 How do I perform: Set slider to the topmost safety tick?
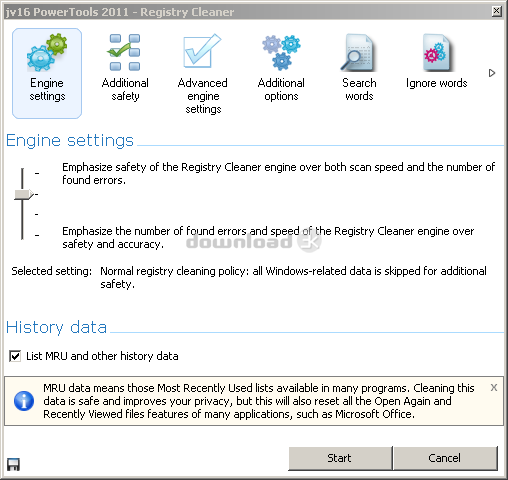(37, 173)
